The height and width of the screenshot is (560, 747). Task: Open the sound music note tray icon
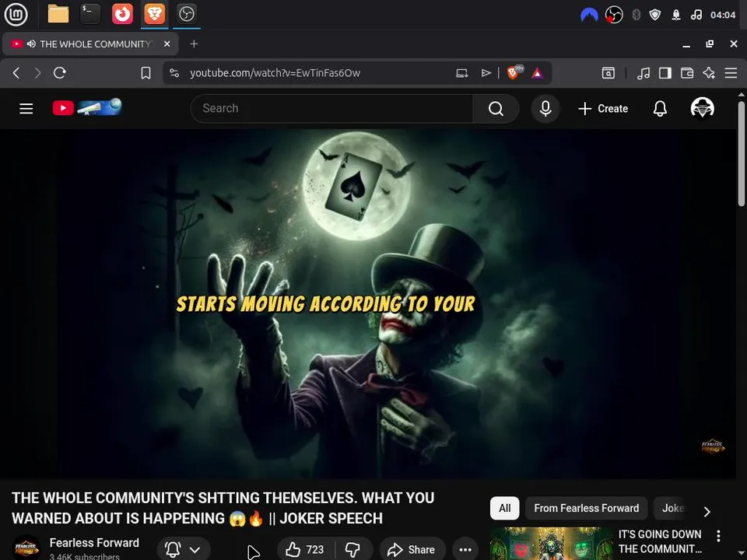pos(696,16)
